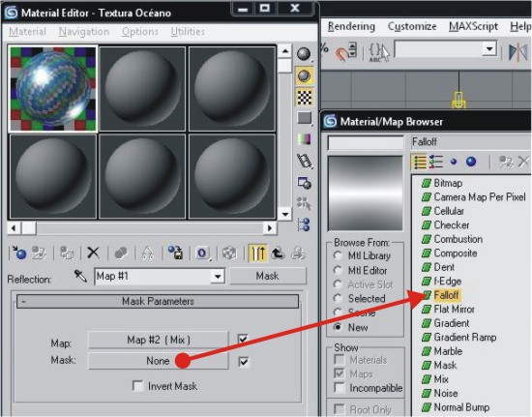
Task: Click the Mirror tool icon in toolbar
Action: (518, 52)
